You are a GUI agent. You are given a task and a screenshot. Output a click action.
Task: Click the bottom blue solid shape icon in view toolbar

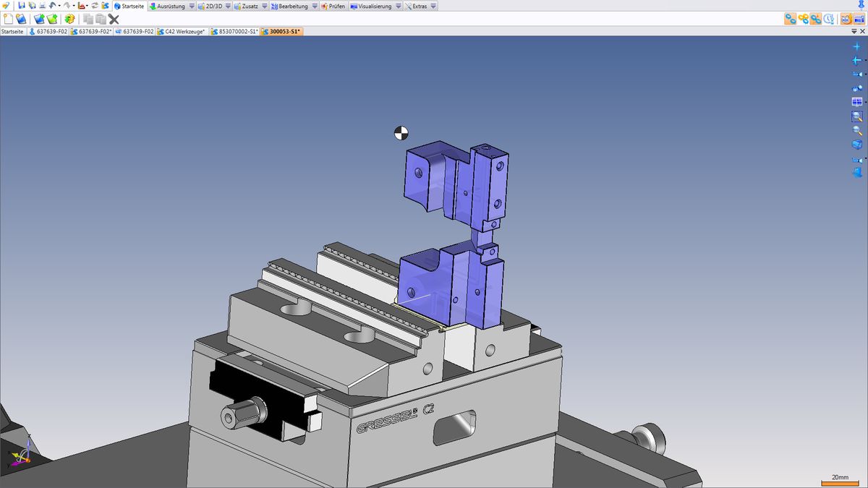click(x=857, y=173)
